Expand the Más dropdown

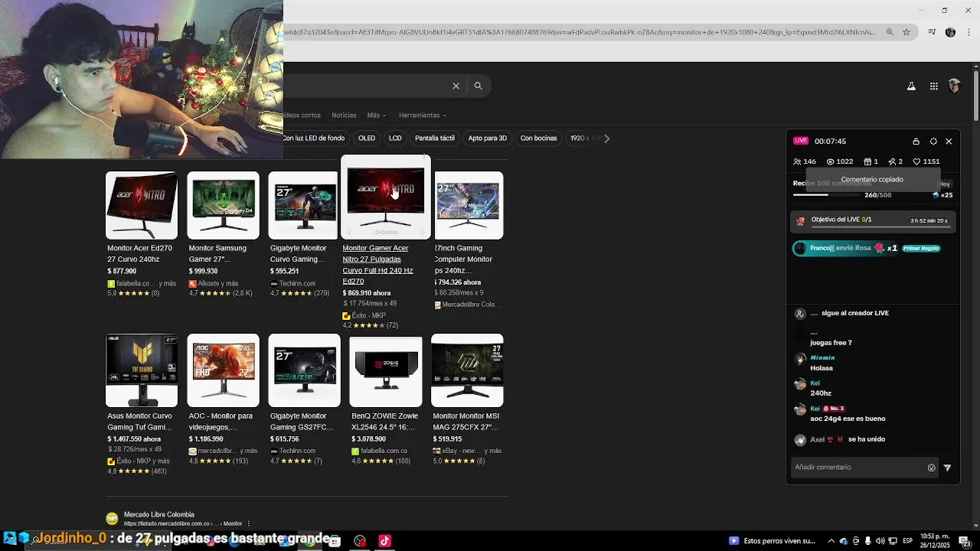[x=376, y=115]
